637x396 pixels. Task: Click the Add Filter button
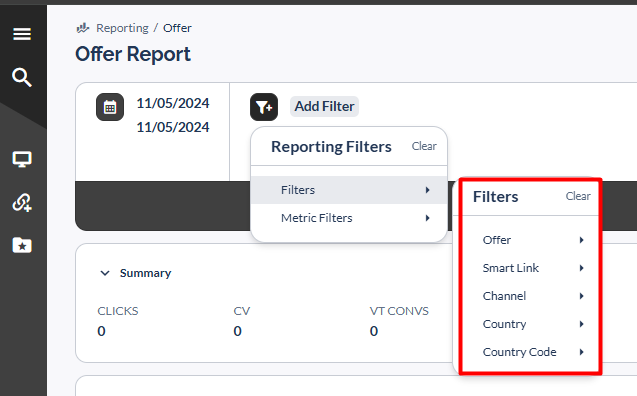pos(324,106)
